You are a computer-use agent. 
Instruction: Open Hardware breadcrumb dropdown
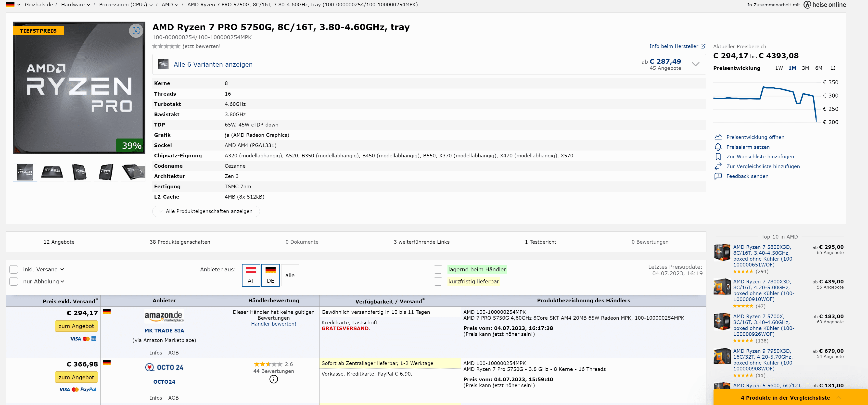coord(88,5)
